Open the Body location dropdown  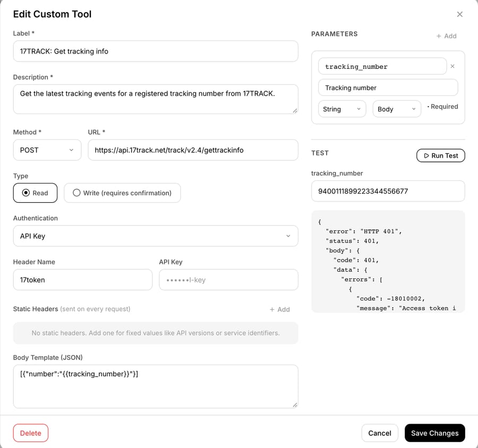tap(397, 109)
